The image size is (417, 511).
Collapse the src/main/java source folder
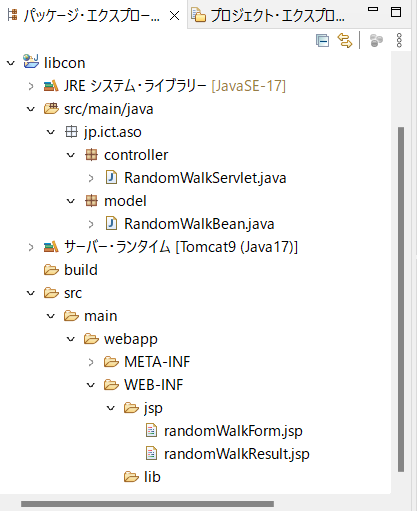(x=31, y=109)
